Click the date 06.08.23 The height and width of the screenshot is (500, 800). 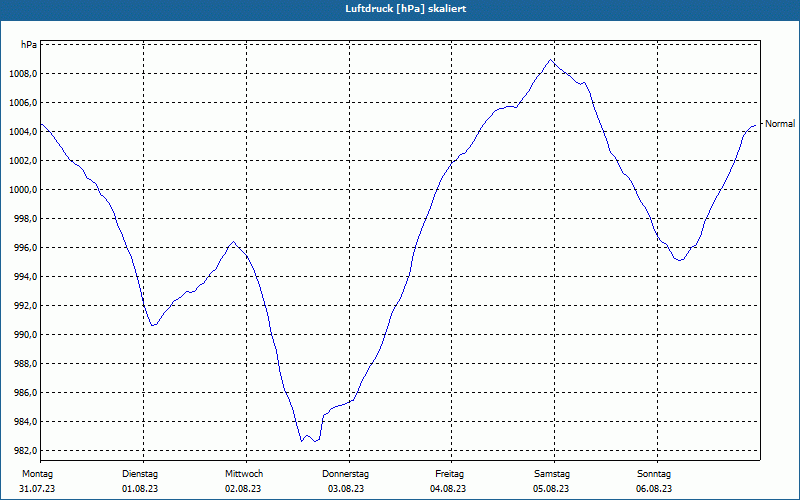coord(654,489)
